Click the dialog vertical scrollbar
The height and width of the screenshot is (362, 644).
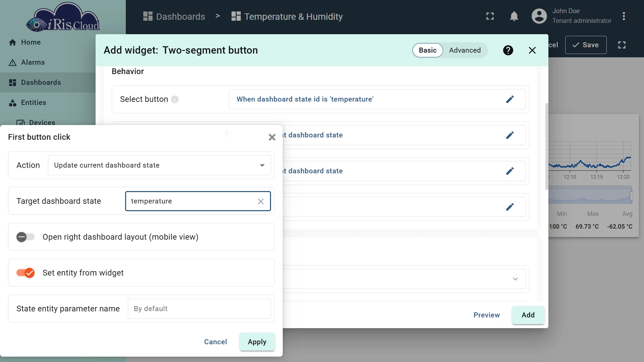click(x=547, y=146)
